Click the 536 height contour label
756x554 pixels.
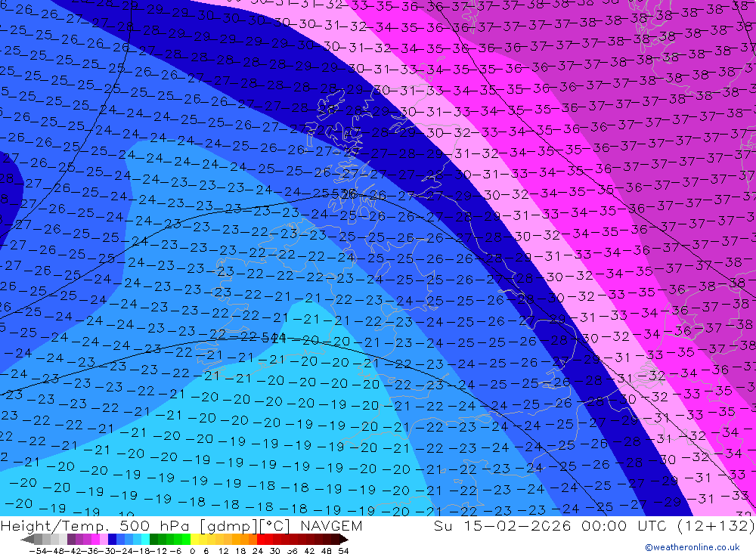click(x=344, y=193)
